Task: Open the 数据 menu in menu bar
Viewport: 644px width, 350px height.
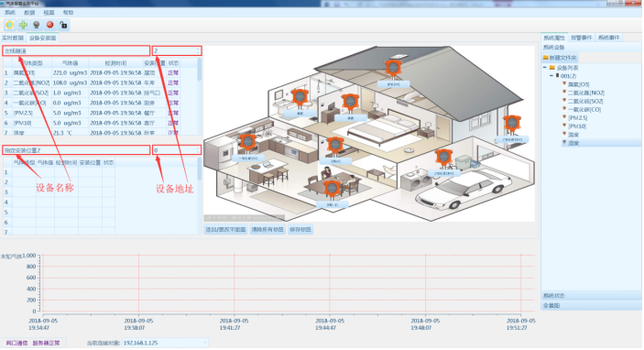Action: click(29, 13)
